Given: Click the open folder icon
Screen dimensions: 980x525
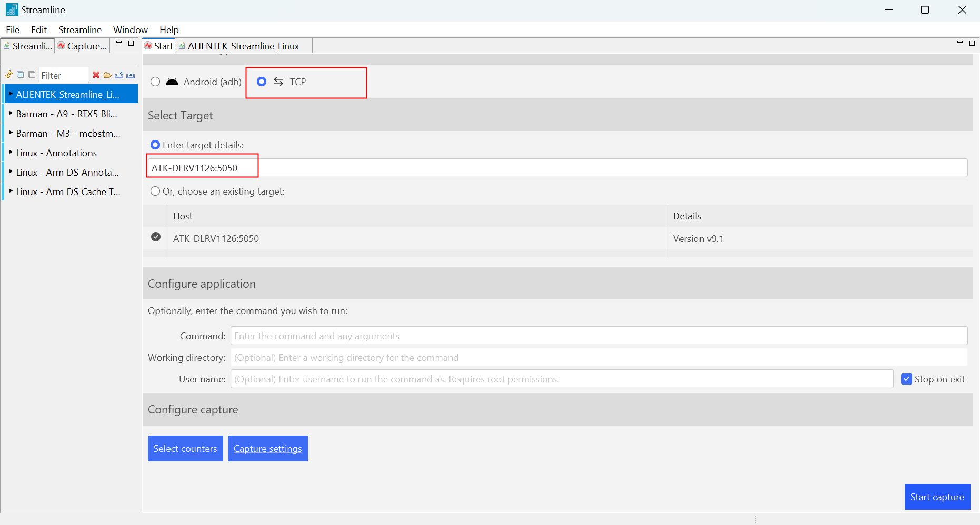Looking at the screenshot, I should (x=107, y=75).
